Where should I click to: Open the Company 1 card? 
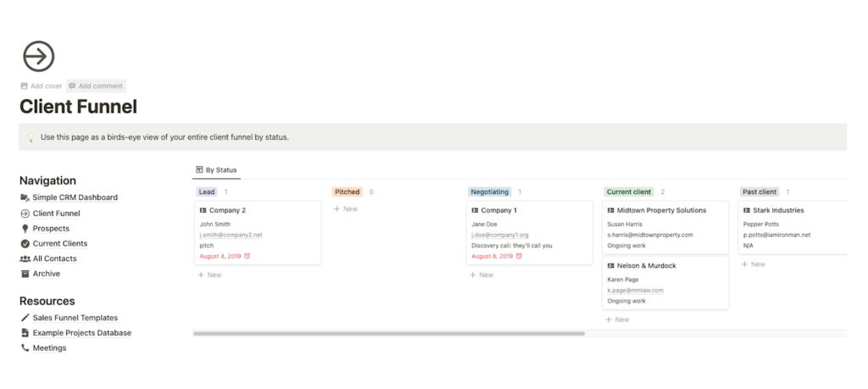coord(529,232)
